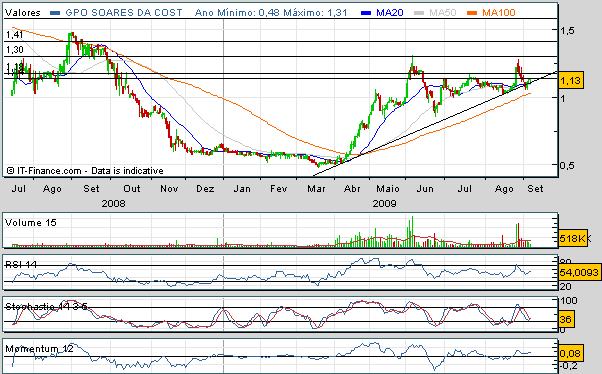Viewport: 602px width, 374px height.
Task: Select the RSI 14 indicator label
Action: (21, 265)
